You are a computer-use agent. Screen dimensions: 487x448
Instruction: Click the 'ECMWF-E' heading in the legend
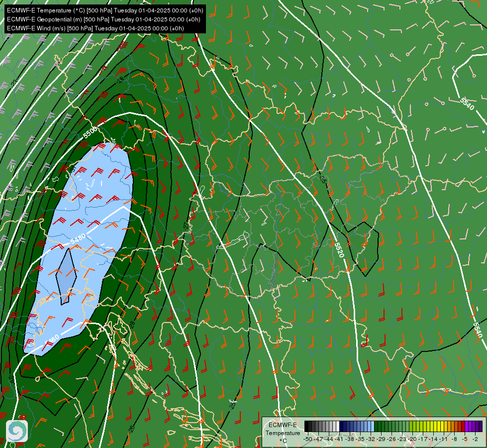point(283,425)
